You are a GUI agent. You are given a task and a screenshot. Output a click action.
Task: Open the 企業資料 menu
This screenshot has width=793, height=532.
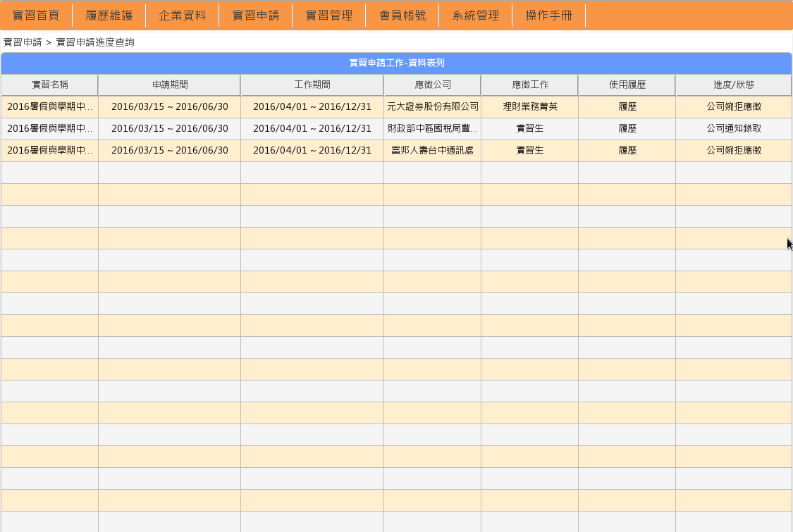[183, 16]
